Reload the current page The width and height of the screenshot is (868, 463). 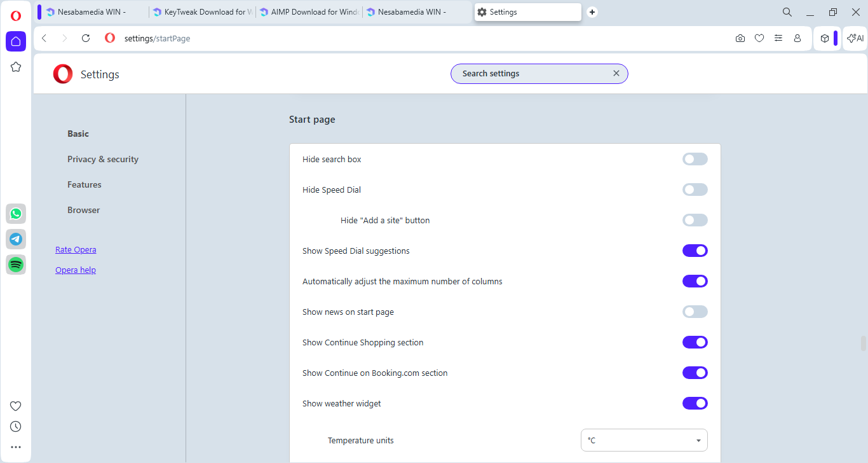point(86,38)
